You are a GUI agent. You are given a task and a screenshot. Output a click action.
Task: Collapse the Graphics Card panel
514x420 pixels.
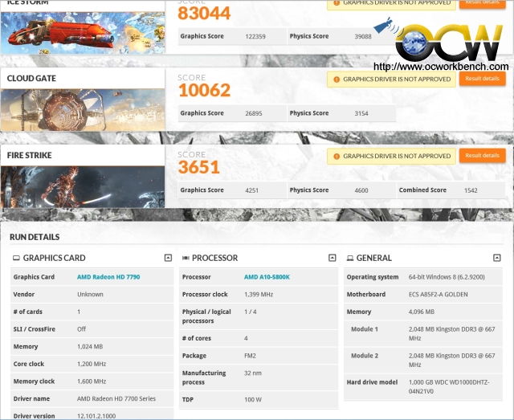click(168, 258)
